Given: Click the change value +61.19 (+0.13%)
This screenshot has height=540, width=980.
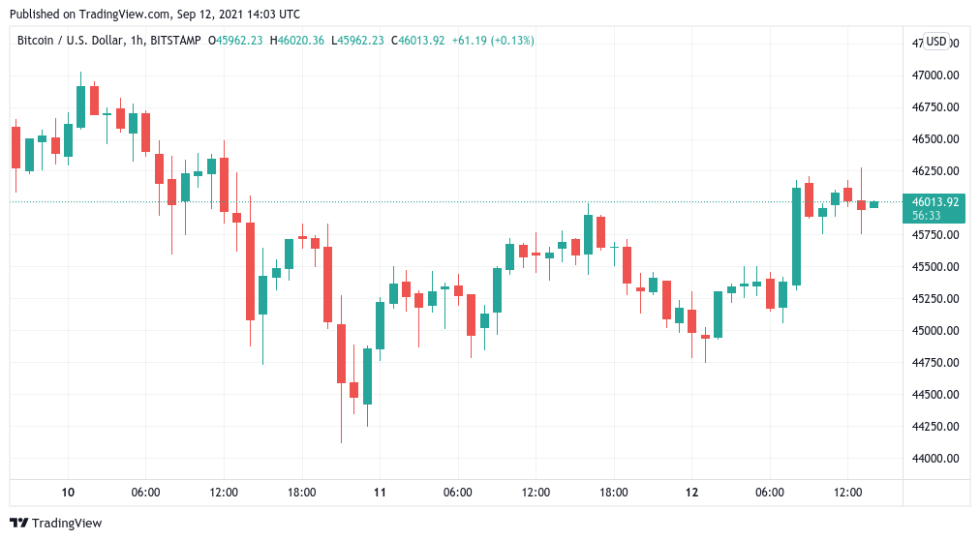Looking at the screenshot, I should click(493, 41).
